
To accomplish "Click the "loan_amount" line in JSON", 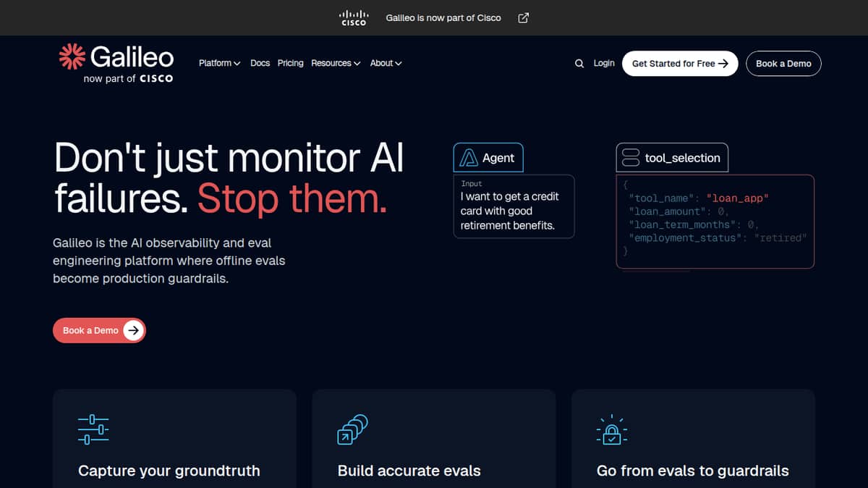I will pyautogui.click(x=679, y=211).
